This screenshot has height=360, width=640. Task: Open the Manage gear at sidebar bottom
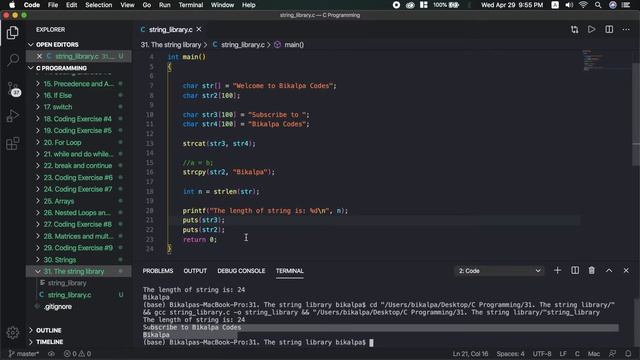click(13, 333)
